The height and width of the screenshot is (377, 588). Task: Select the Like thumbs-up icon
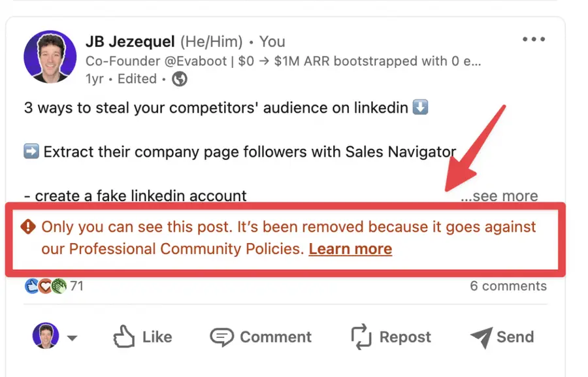123,336
